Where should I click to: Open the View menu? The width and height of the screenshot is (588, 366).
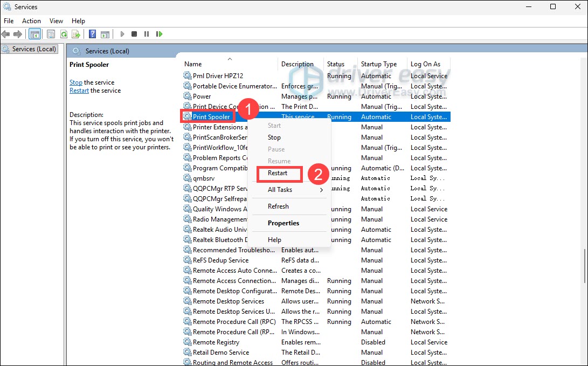coord(56,21)
